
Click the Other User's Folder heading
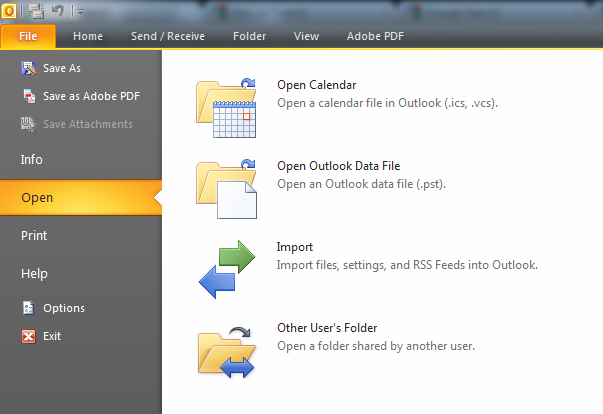coord(327,328)
